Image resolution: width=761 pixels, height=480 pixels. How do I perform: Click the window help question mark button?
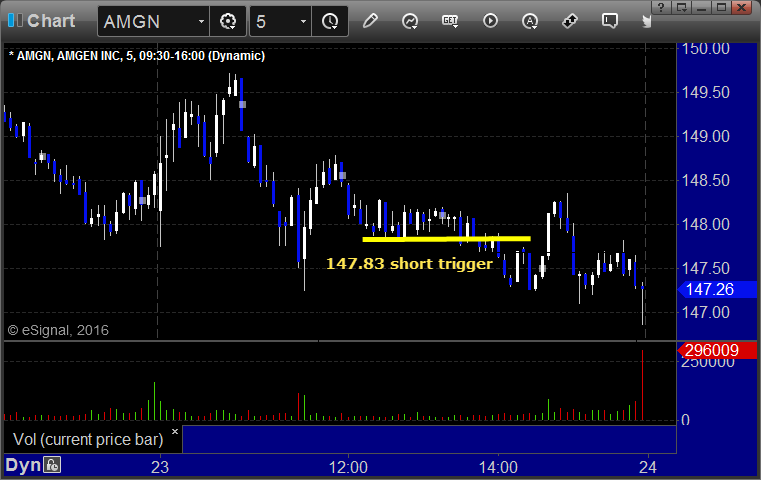point(661,7)
